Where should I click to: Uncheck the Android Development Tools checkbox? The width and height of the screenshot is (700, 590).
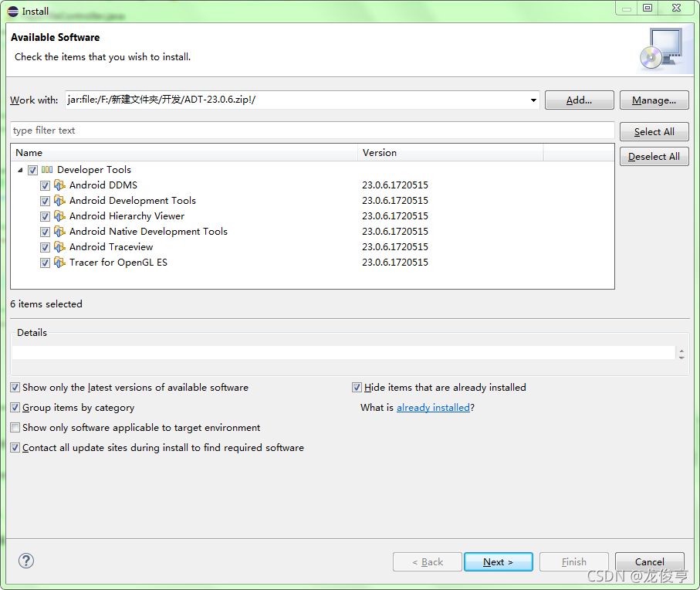[45, 201]
